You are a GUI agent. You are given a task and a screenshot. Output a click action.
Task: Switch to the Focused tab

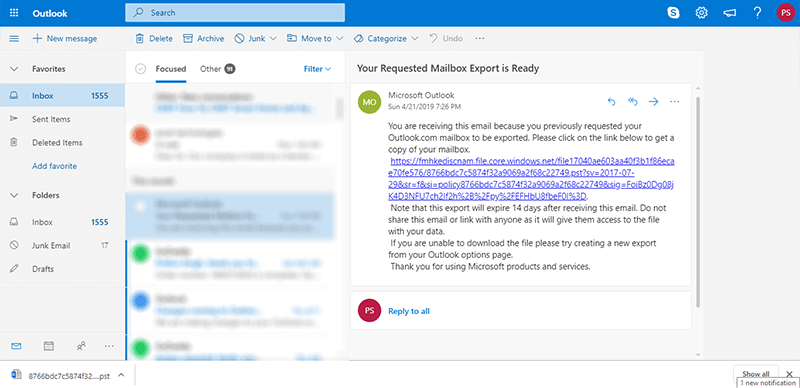coord(171,69)
